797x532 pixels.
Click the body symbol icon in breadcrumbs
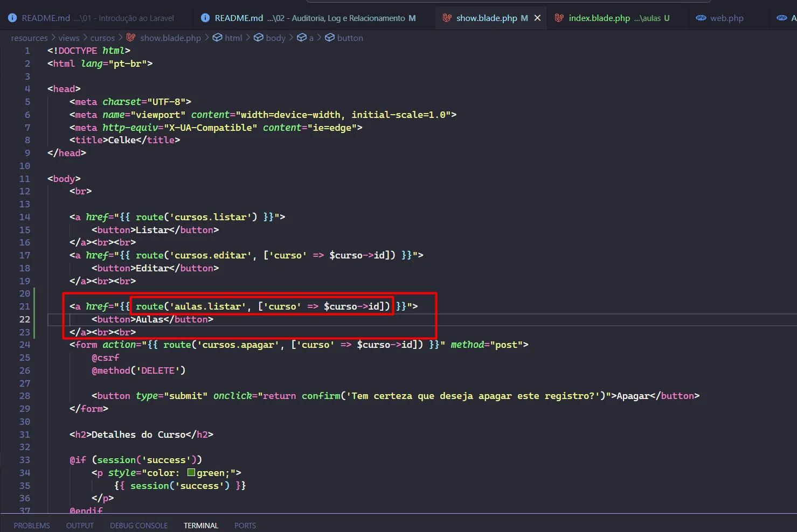[x=259, y=38]
